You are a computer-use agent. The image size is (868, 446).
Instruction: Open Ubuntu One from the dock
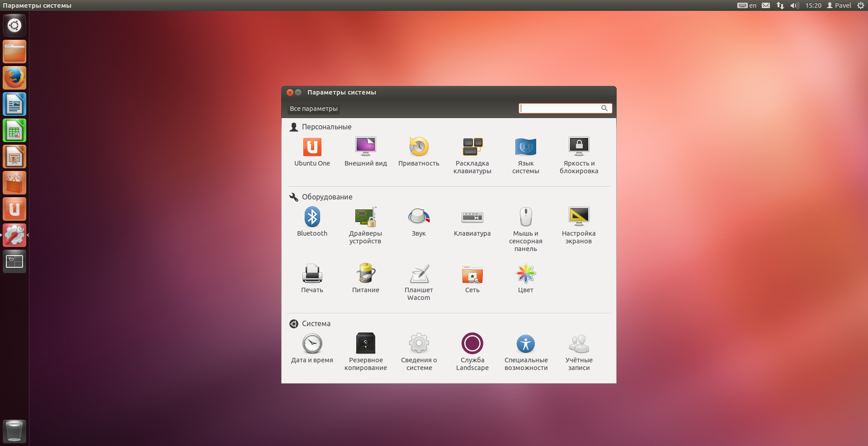click(x=14, y=209)
